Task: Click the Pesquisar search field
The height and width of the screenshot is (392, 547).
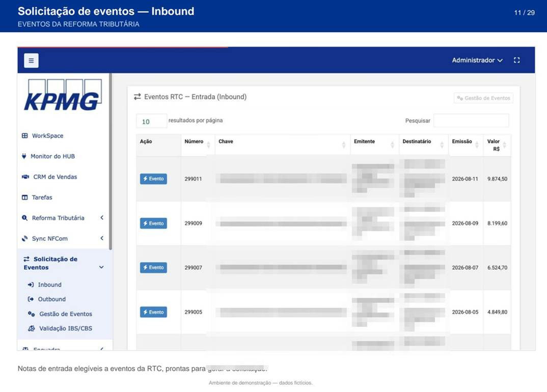Action: tap(471, 121)
